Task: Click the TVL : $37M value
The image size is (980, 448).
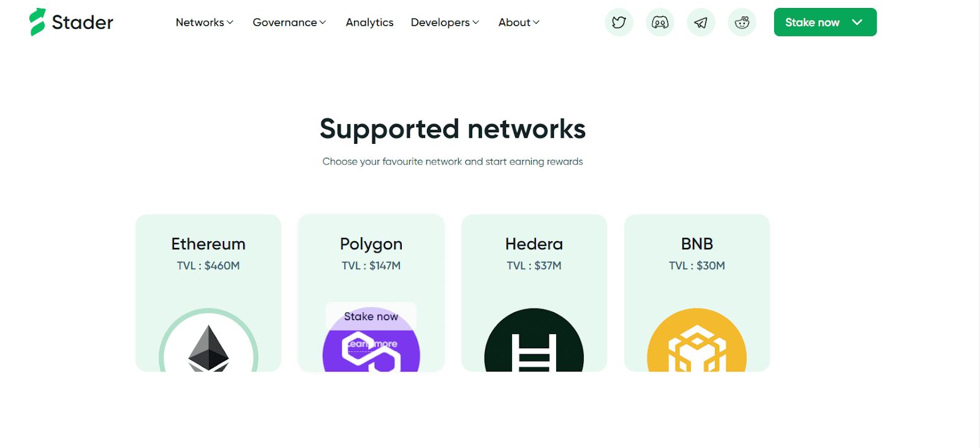Action: pyautogui.click(x=534, y=266)
